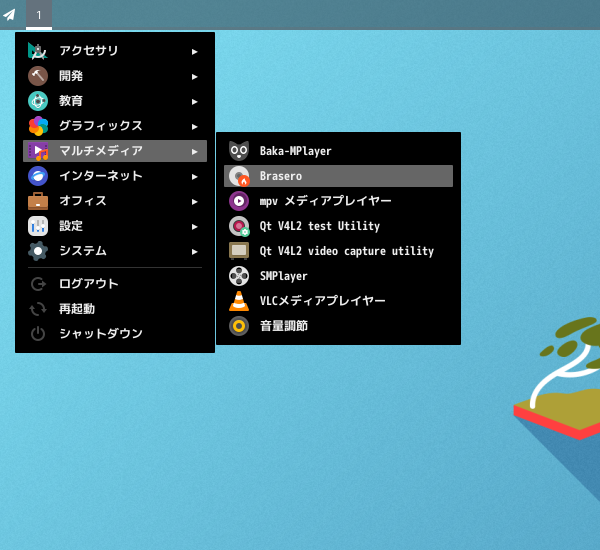This screenshot has height=550, width=600.
Task: Click the VLC traffic cone icon
Action: click(x=239, y=301)
